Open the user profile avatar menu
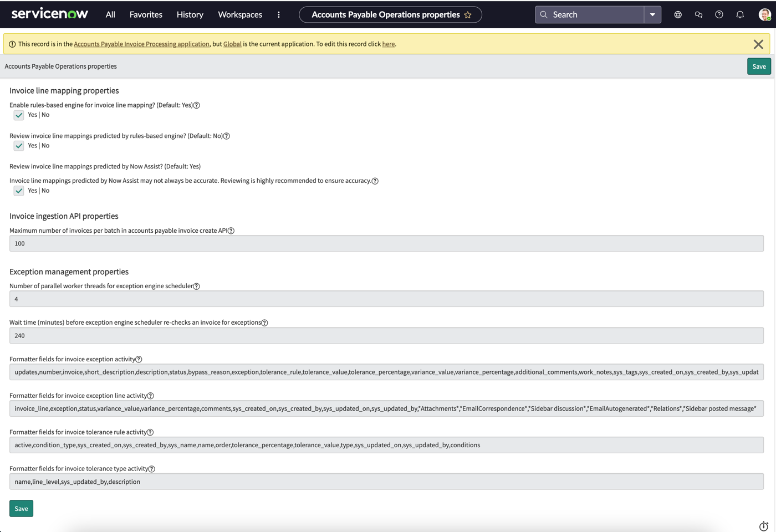The height and width of the screenshot is (532, 776). [x=764, y=15]
